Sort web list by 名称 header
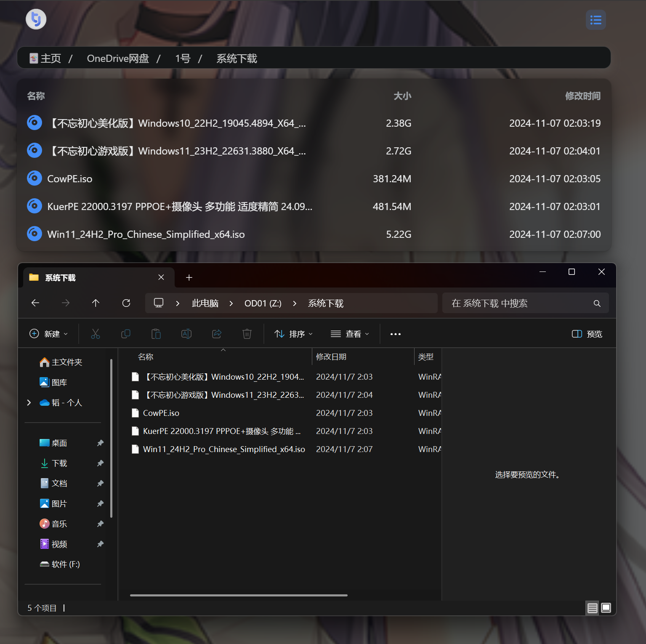The image size is (646, 644). coord(36,96)
